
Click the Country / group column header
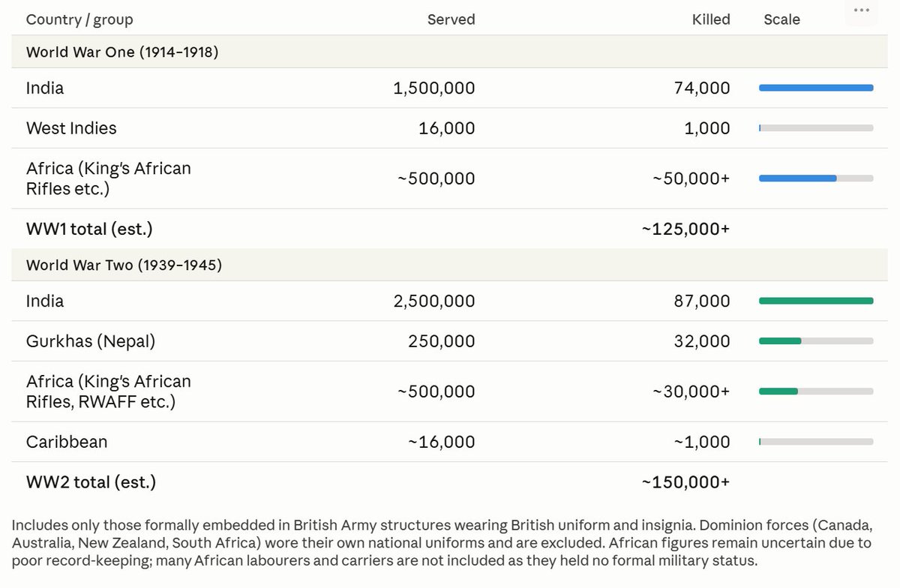pos(79,19)
